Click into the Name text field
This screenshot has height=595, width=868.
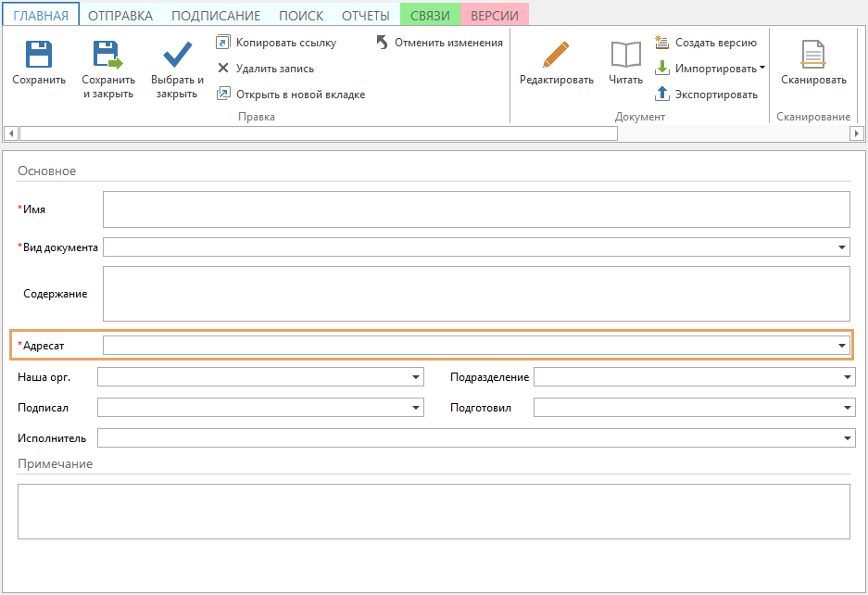tap(476, 209)
